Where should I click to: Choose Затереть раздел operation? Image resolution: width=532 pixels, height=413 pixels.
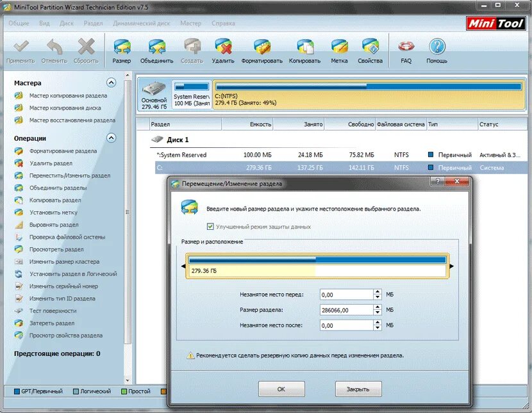(x=51, y=323)
